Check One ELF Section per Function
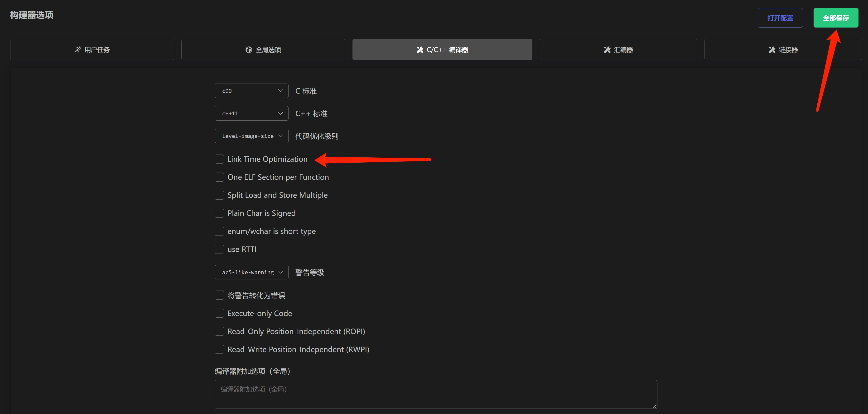Viewport: 868px width, 414px height. point(219,177)
